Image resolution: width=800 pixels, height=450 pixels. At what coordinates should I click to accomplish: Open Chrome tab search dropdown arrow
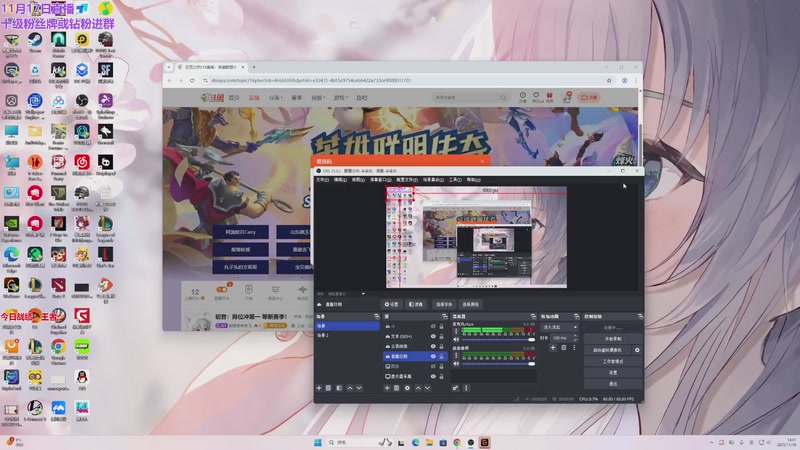pos(169,67)
